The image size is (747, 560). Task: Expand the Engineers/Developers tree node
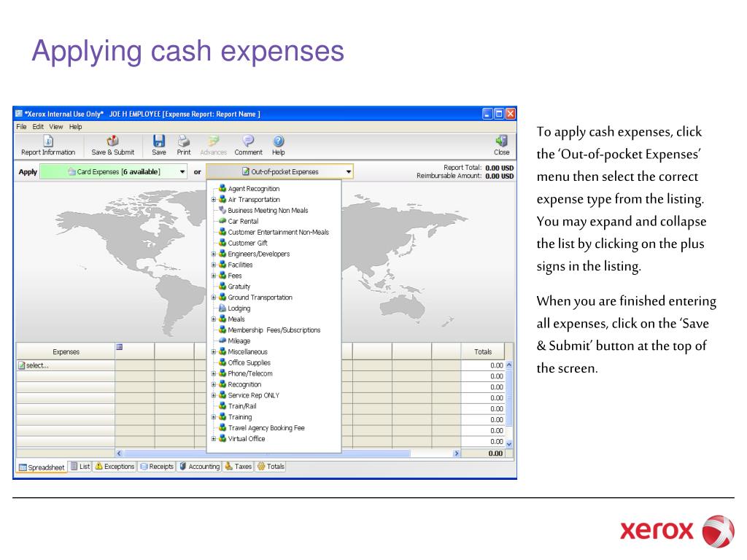click(214, 254)
